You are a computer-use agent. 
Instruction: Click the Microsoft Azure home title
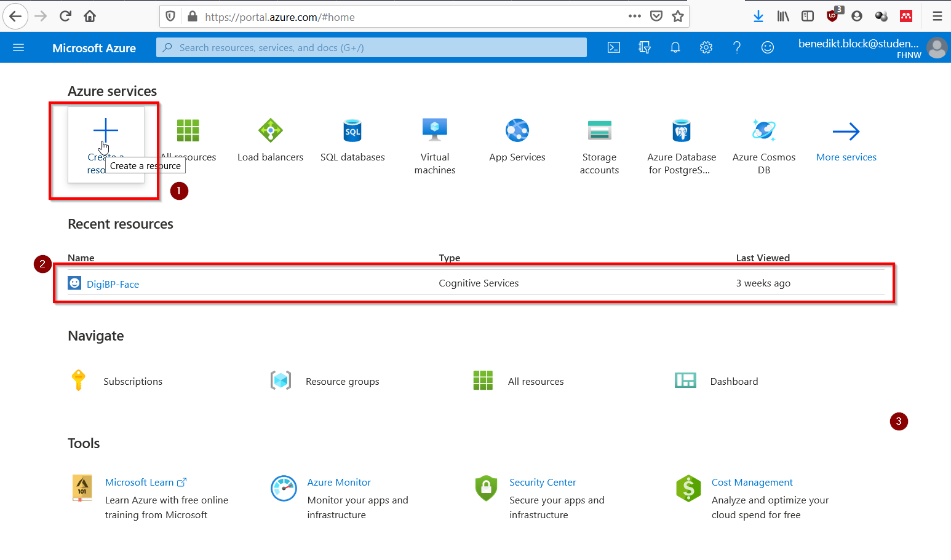coord(94,48)
